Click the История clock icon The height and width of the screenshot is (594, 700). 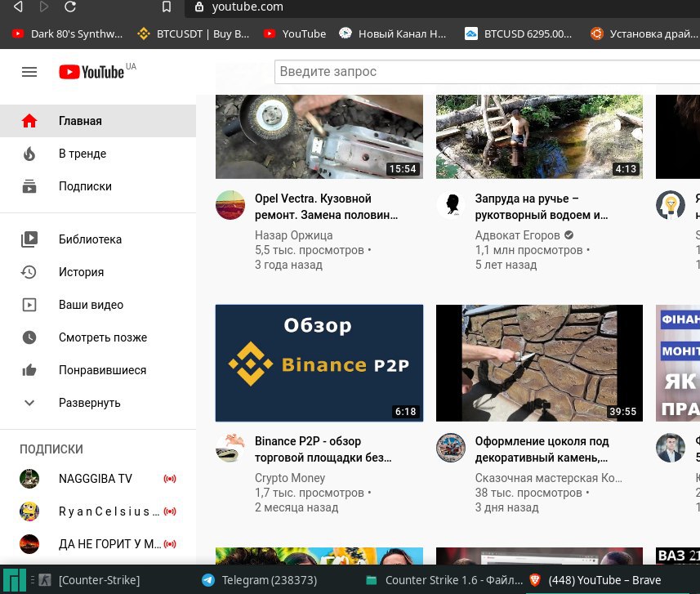tap(29, 272)
